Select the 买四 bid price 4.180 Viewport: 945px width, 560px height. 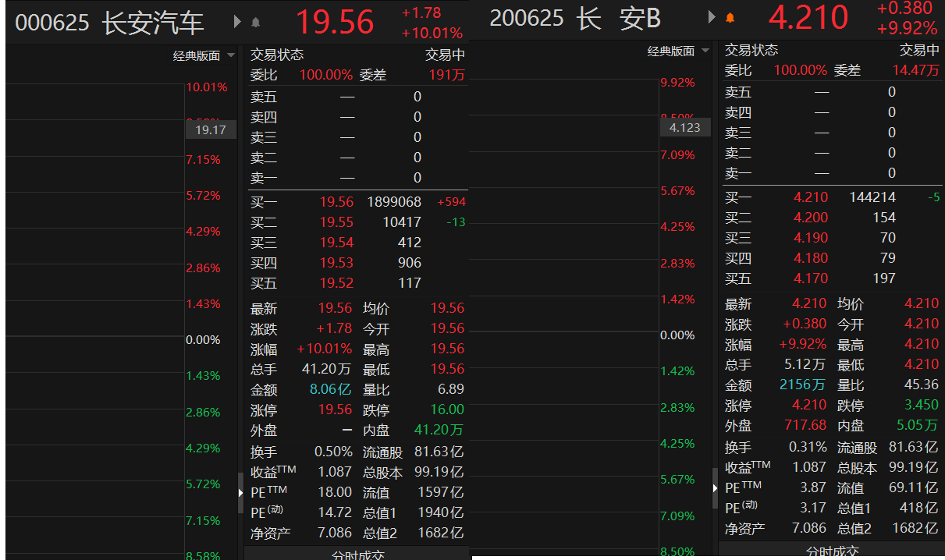(811, 258)
